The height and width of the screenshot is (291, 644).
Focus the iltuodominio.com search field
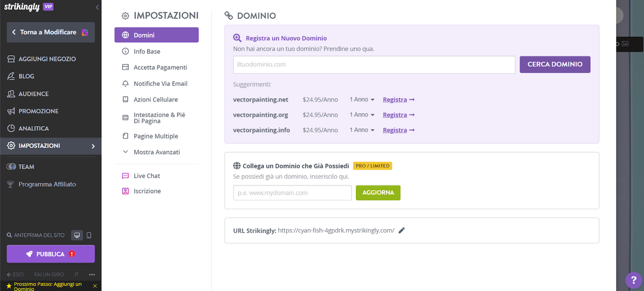point(374,64)
